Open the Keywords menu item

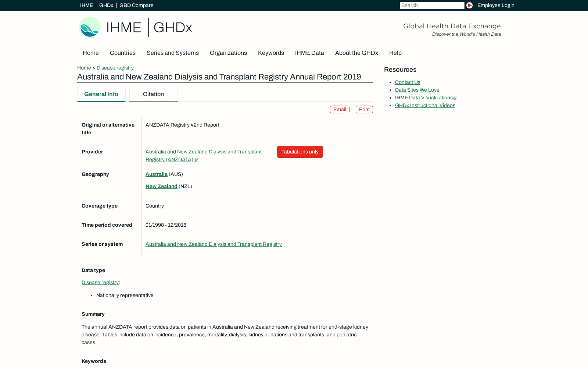tap(271, 53)
